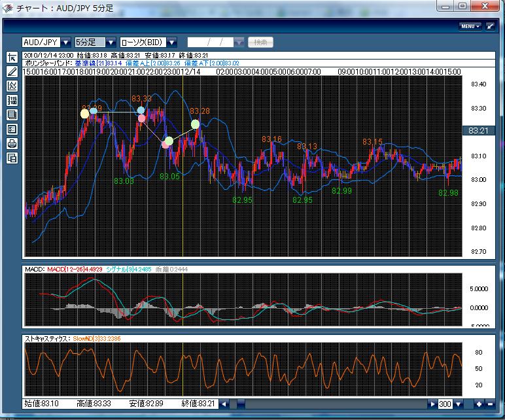This screenshot has height=420, width=505.
Task: Click the 82.99 low price label
Action: click(341, 190)
